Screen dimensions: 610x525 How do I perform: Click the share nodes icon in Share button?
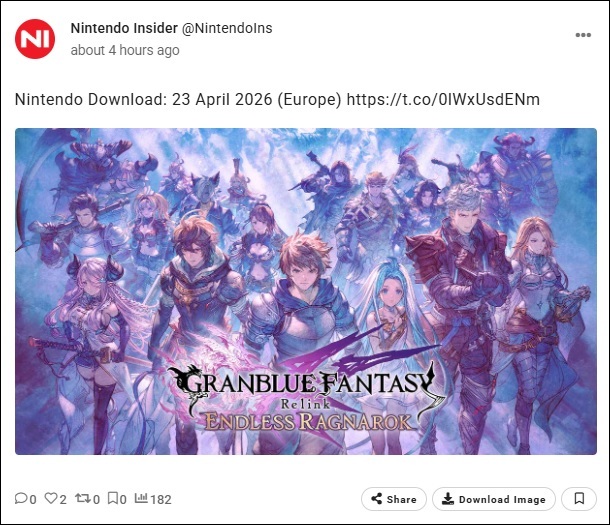coord(376,499)
